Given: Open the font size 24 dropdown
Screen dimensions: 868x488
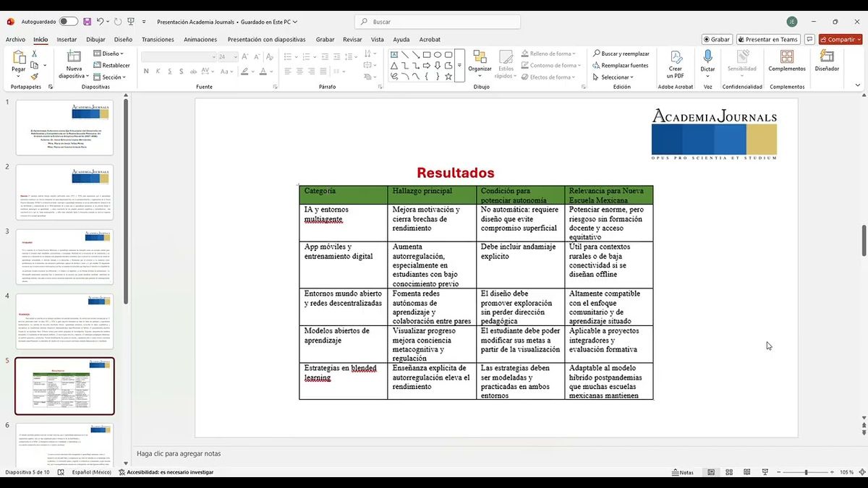Looking at the screenshot, I should 229,56.
